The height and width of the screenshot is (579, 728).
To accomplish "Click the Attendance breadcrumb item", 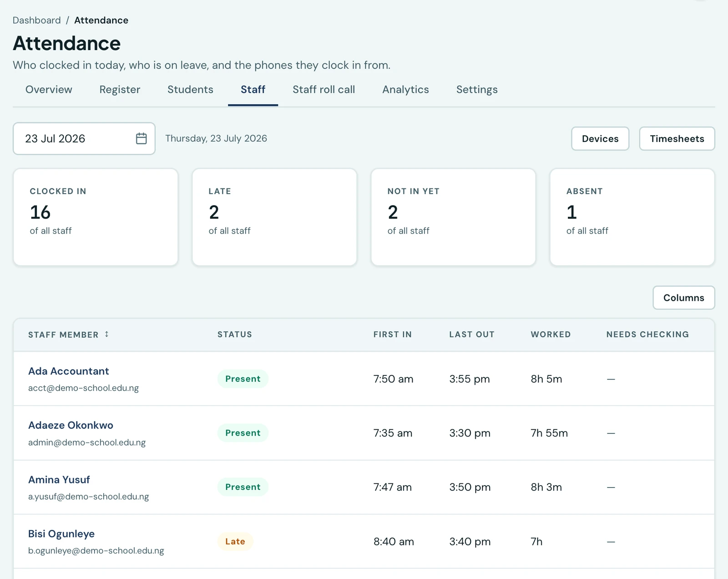I will pyautogui.click(x=101, y=20).
